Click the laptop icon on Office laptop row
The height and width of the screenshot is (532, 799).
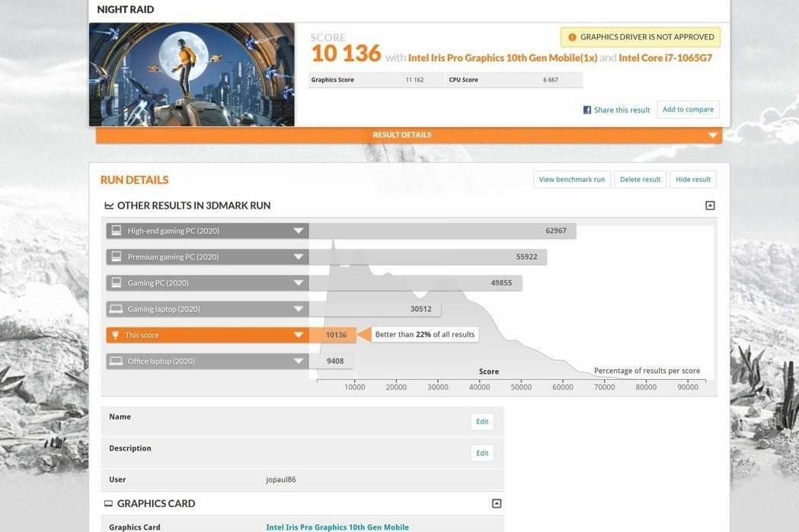pos(117,361)
